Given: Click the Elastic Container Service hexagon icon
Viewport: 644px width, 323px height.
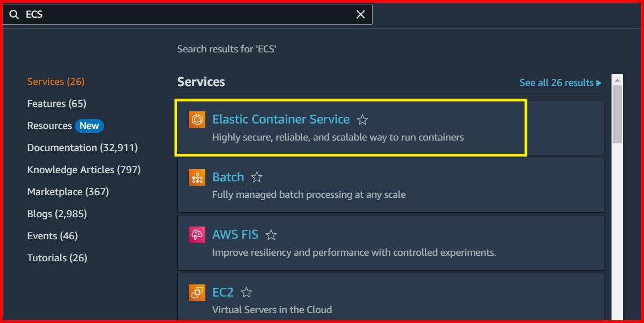Looking at the screenshot, I should [197, 119].
